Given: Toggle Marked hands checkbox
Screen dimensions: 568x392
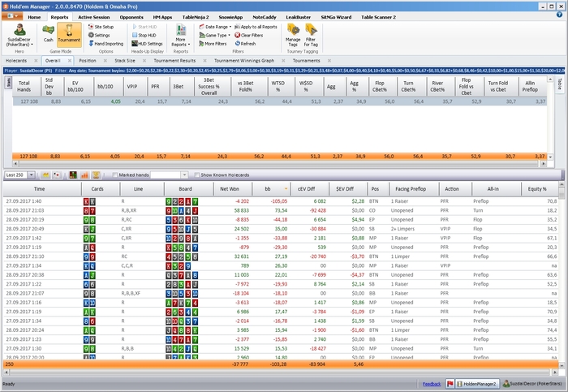Looking at the screenshot, I should [115, 175].
